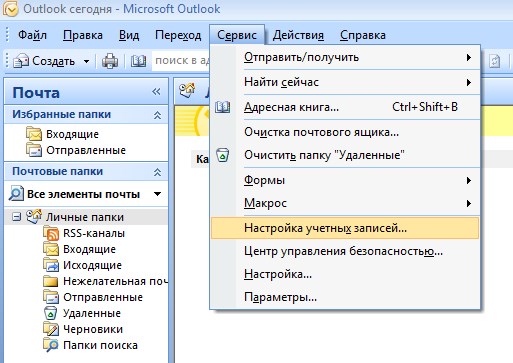Click the Личные папки house icon
Viewport: 513px width, 363px height.
coord(34,217)
